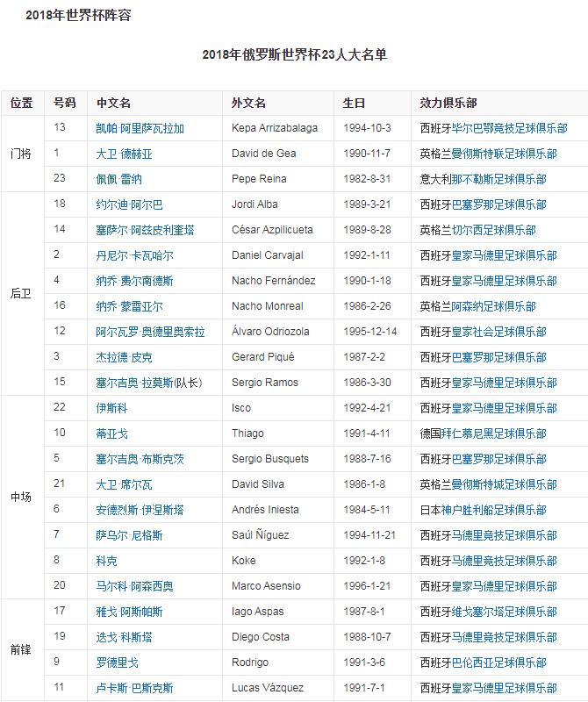588x702 pixels.
Task: Open the 拜仁慕尼黑足球俱乐部 link
Action: pos(494,434)
